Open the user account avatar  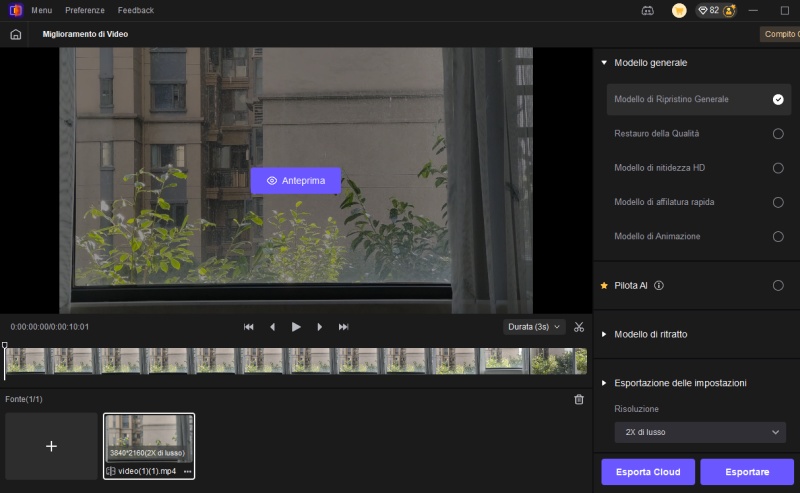729,10
